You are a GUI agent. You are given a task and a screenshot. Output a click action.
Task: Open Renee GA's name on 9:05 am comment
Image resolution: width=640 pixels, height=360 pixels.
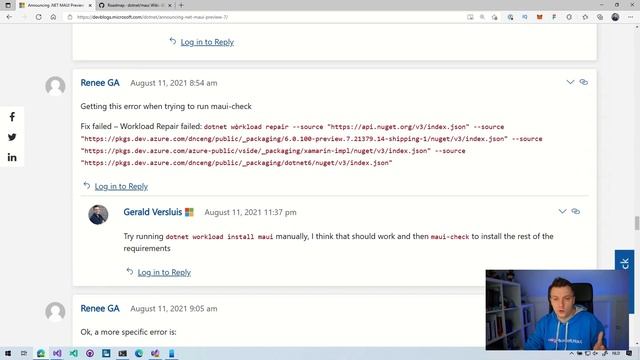100,309
